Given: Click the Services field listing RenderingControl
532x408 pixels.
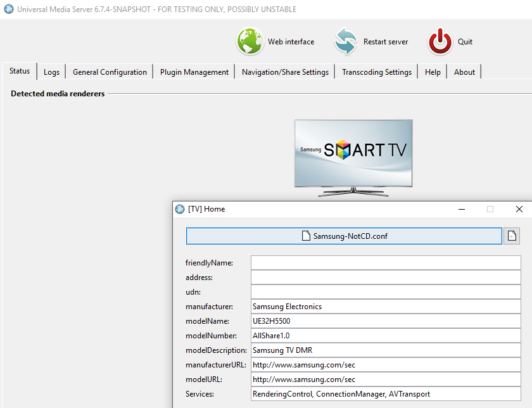Looking at the screenshot, I should pyautogui.click(x=386, y=394).
